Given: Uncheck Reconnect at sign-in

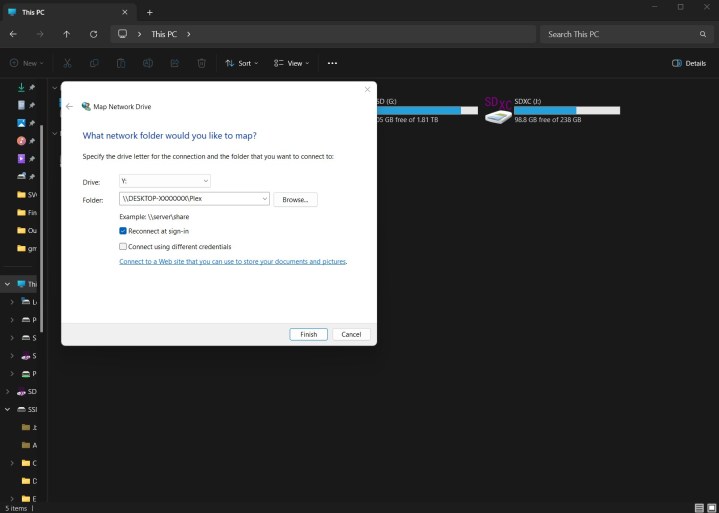Looking at the screenshot, I should pyautogui.click(x=123, y=231).
